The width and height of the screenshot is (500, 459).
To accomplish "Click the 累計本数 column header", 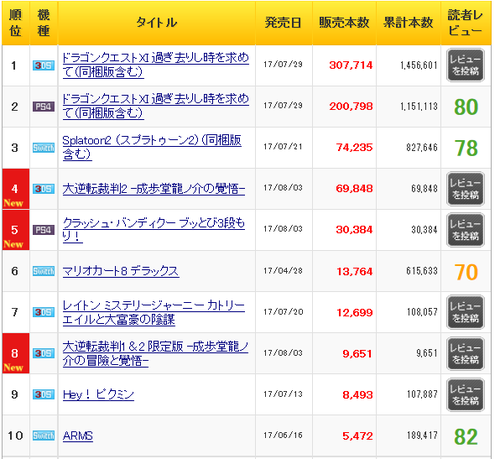I will point(408,23).
